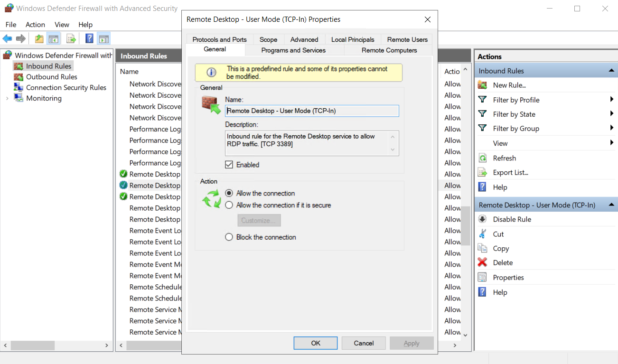Click the Filter by Group funnel icon

[x=482, y=128]
